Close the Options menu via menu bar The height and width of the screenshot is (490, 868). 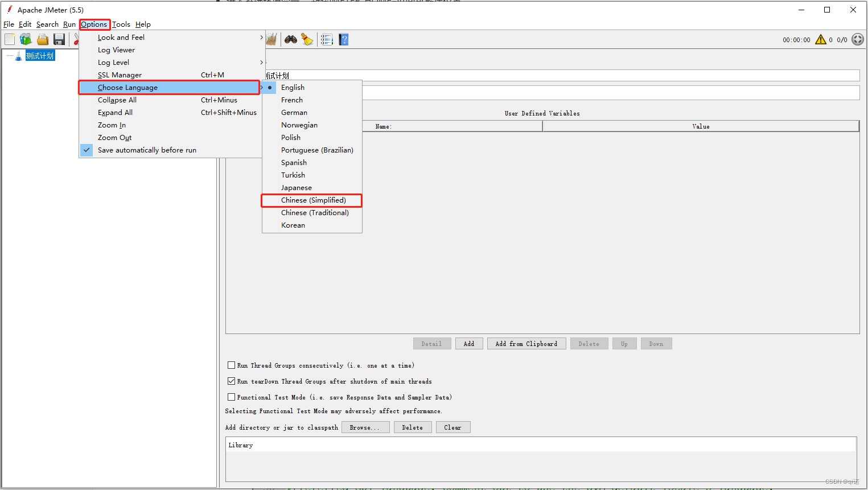[x=94, y=24]
